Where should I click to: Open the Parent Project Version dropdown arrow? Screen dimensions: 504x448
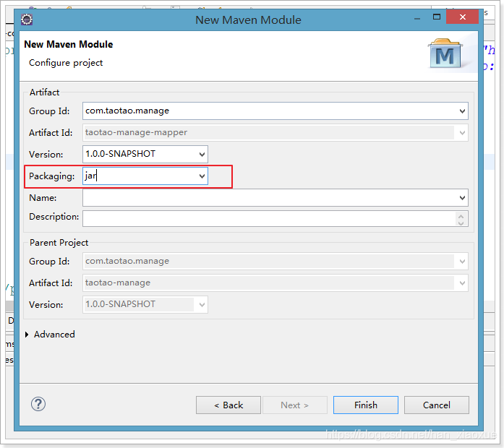202,304
